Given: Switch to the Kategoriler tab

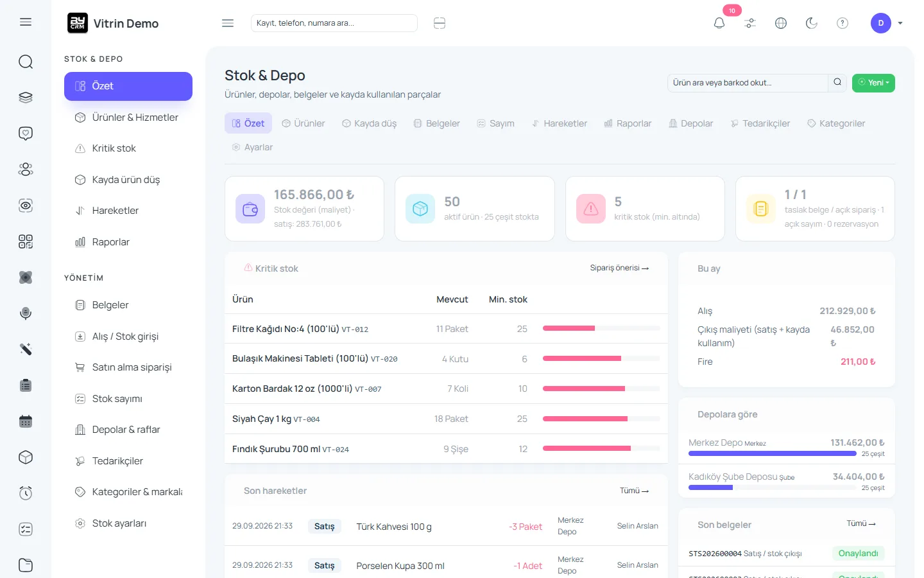Looking at the screenshot, I should coord(836,123).
